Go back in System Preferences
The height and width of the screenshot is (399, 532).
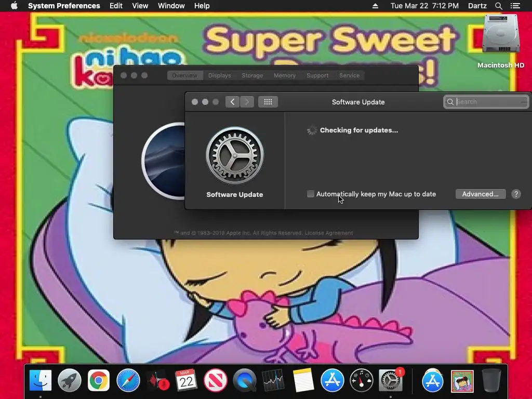[232, 102]
